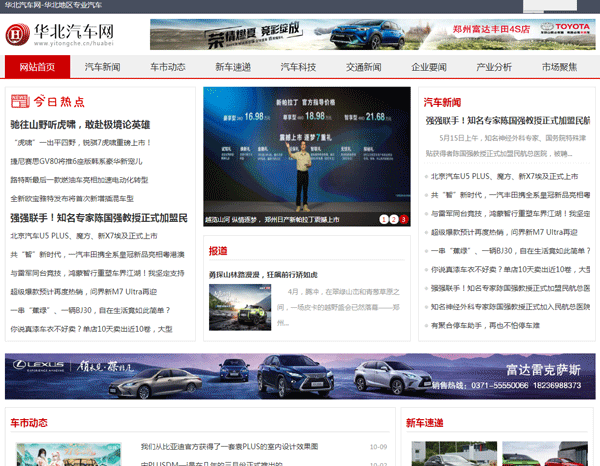
Task: Click the left 新车速递 car thumbnail
Action: [454, 454]
